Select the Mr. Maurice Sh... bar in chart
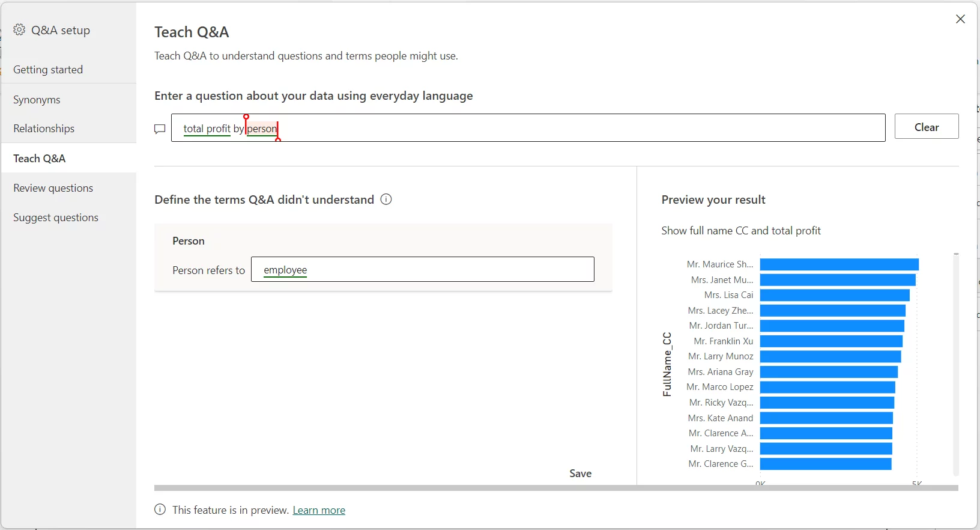The width and height of the screenshot is (980, 530). 839,264
